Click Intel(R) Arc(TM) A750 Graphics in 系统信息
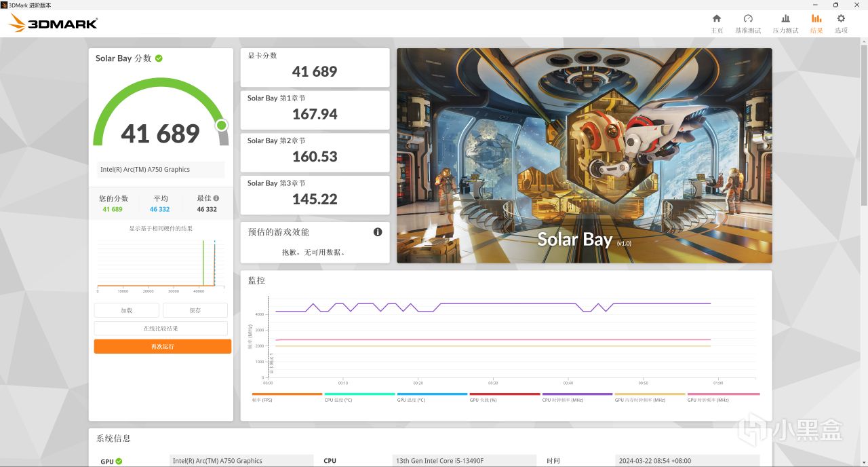The image size is (868, 467). click(241, 461)
